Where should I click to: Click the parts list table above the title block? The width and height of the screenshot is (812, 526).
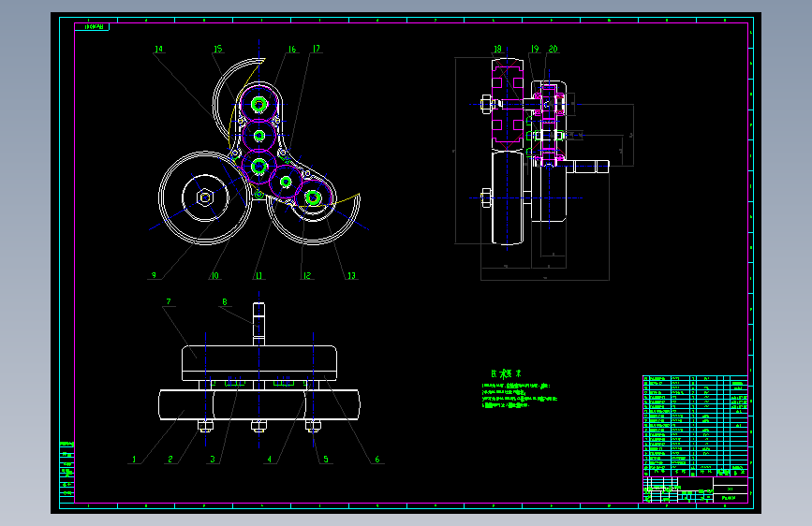coord(696,426)
